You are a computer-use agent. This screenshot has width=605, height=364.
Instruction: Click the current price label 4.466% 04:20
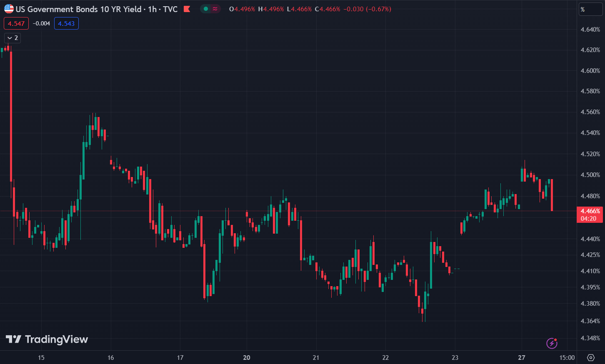pos(590,214)
